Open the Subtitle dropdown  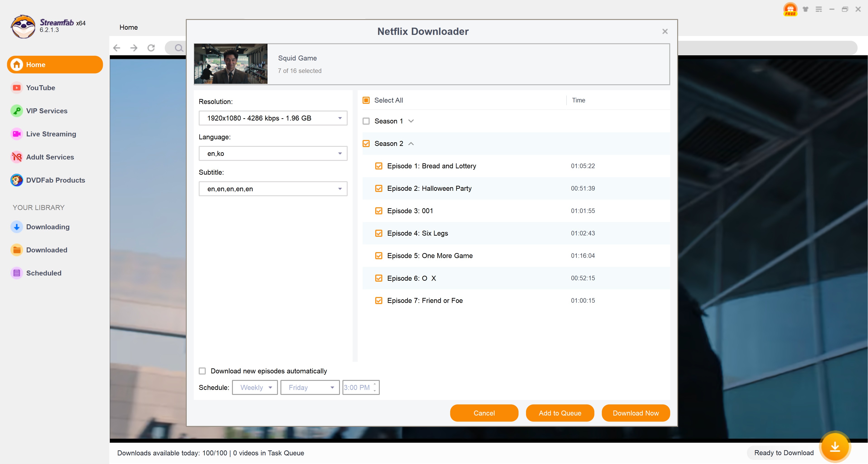coord(273,189)
